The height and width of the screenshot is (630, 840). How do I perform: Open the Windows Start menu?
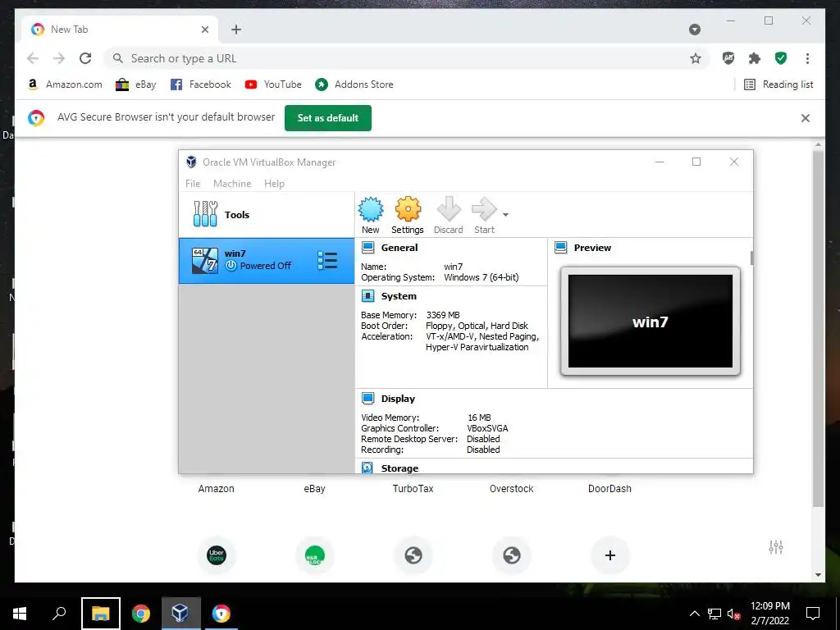pos(20,614)
